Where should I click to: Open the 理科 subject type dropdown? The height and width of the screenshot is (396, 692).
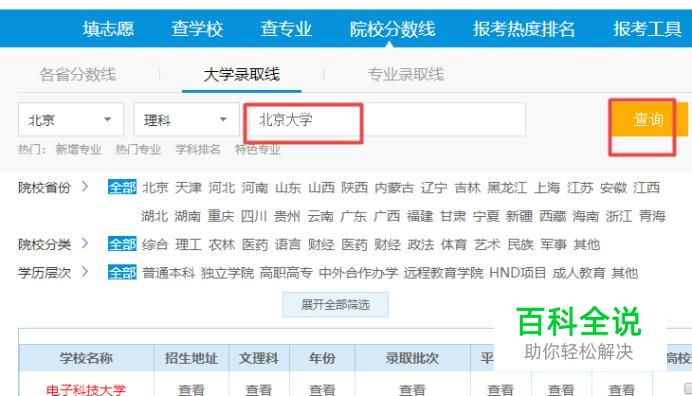[x=186, y=120]
